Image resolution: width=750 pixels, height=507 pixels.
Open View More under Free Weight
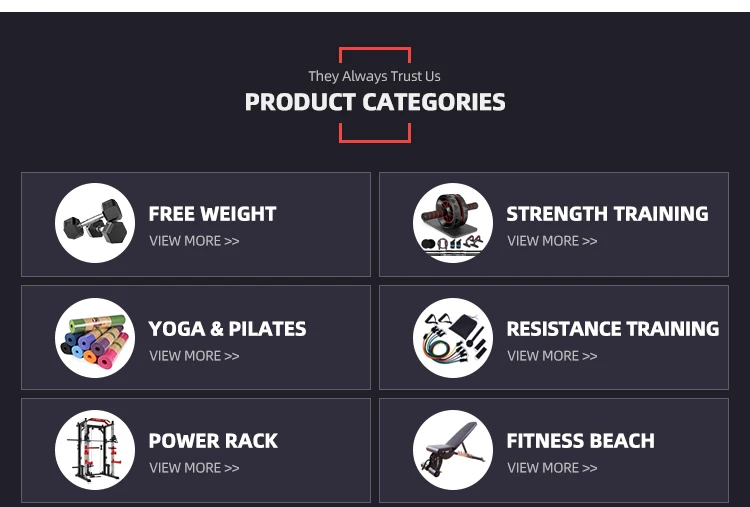coord(194,241)
